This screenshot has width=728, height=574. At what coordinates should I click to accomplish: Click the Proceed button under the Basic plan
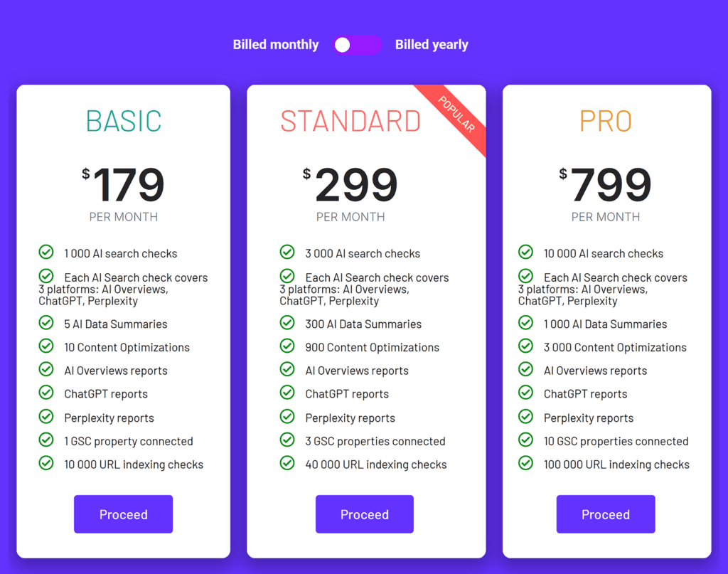(x=123, y=514)
